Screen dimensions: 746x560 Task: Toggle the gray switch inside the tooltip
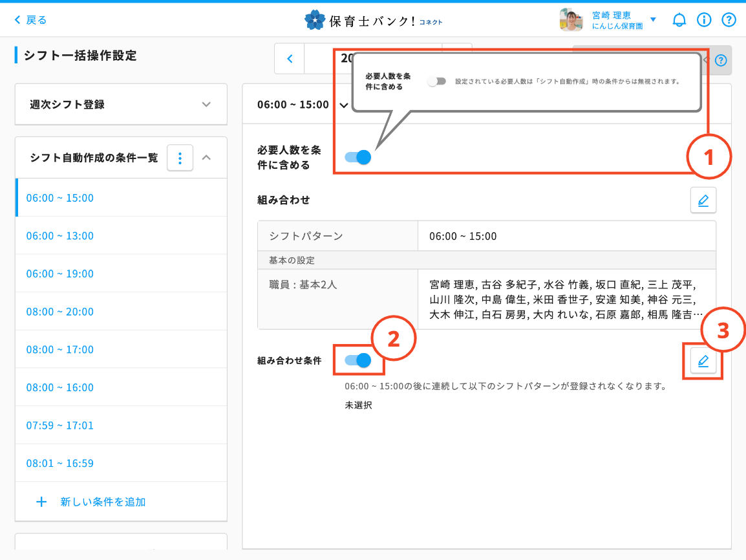437,81
